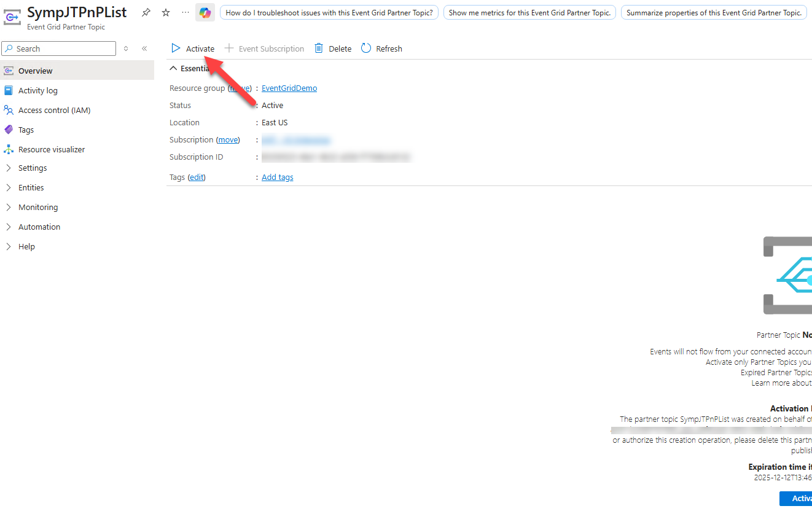812x522 pixels.
Task: Open the EventGridDemo resource group link
Action: [289, 88]
